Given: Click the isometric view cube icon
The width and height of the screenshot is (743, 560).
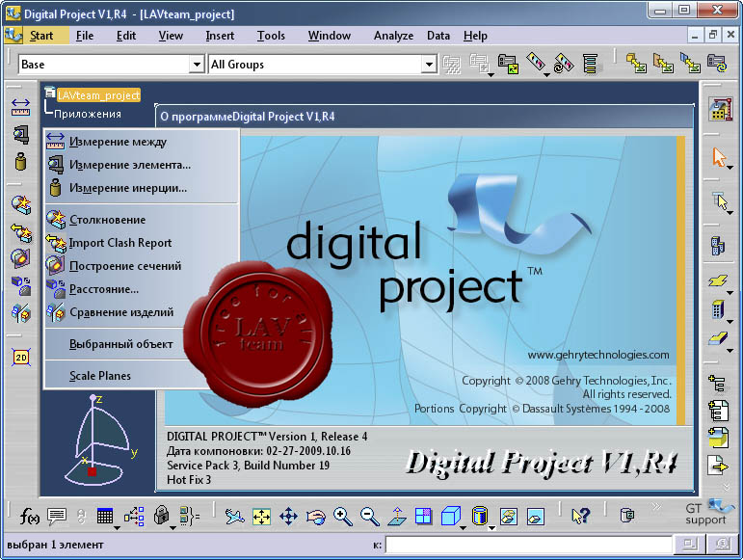Looking at the screenshot, I should click(x=450, y=516).
